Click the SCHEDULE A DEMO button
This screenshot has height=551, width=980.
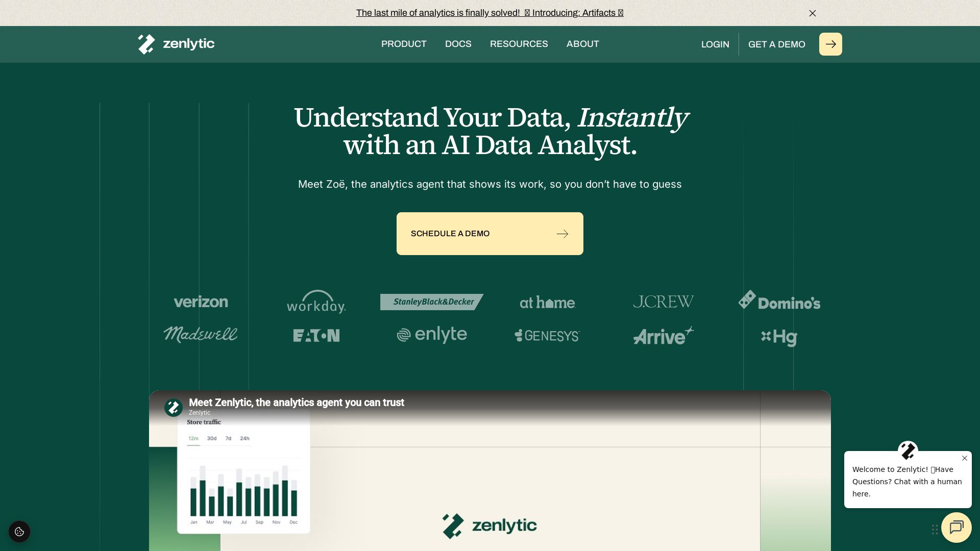click(489, 233)
